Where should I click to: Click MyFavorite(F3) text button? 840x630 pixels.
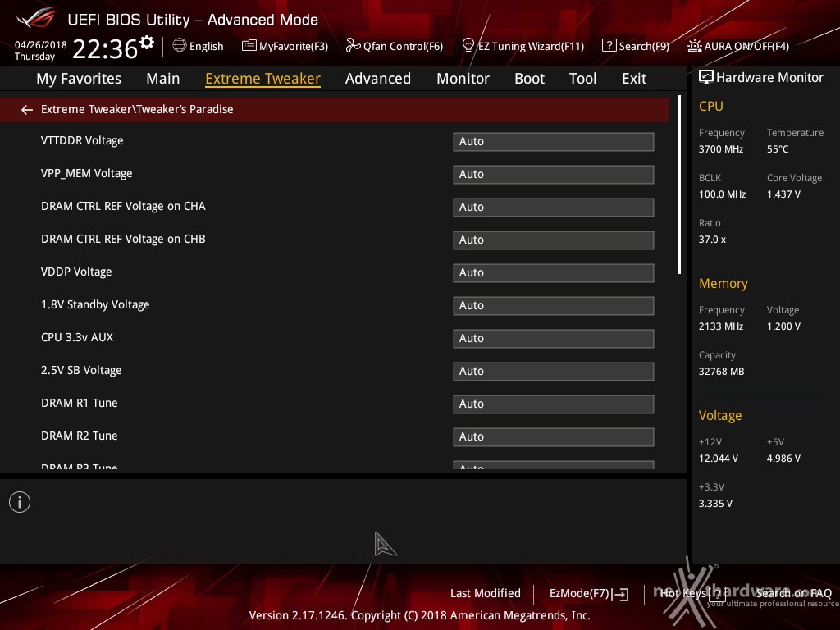pyautogui.click(x=294, y=47)
